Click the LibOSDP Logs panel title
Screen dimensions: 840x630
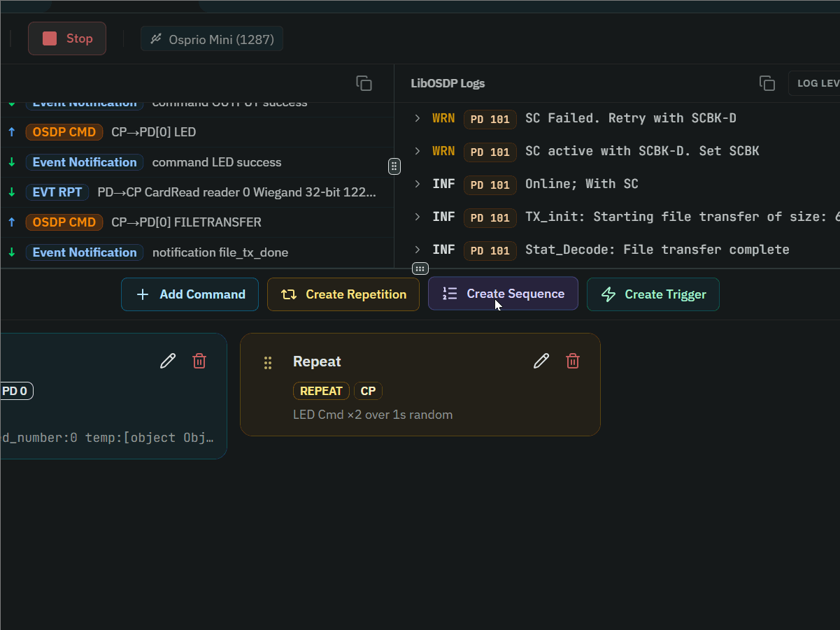point(448,83)
